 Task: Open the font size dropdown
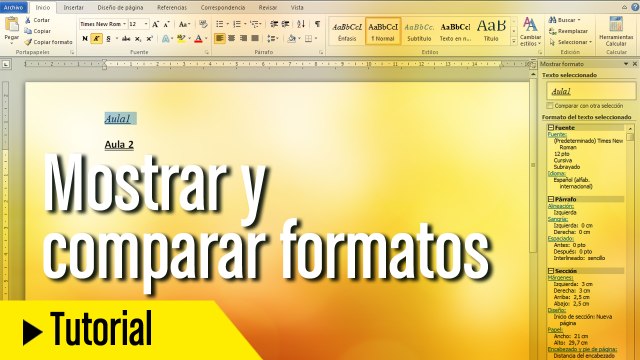pyautogui.click(x=146, y=24)
